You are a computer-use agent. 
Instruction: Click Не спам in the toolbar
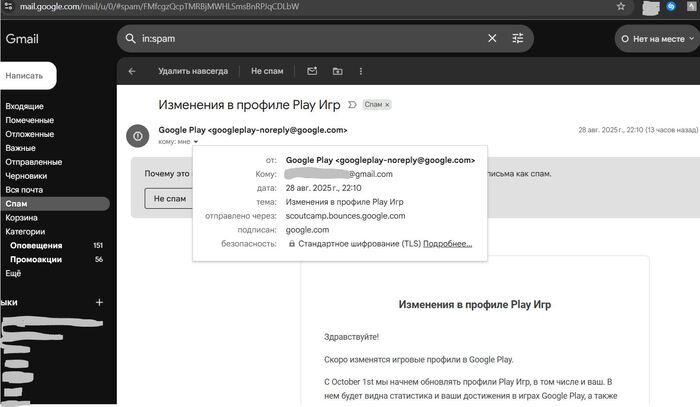267,71
